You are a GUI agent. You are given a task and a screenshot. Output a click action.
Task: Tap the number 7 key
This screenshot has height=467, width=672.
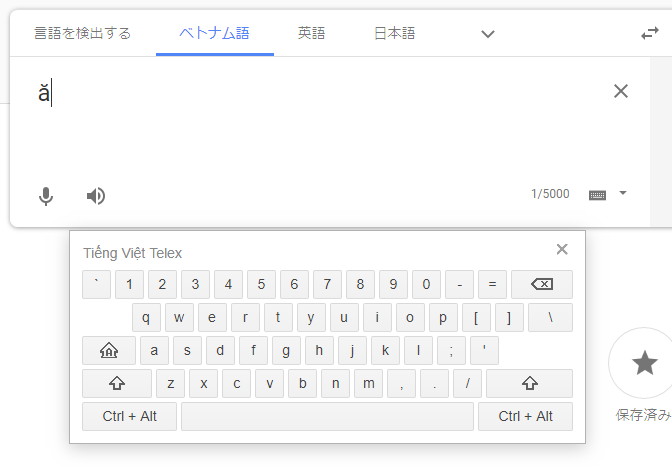pos(327,284)
